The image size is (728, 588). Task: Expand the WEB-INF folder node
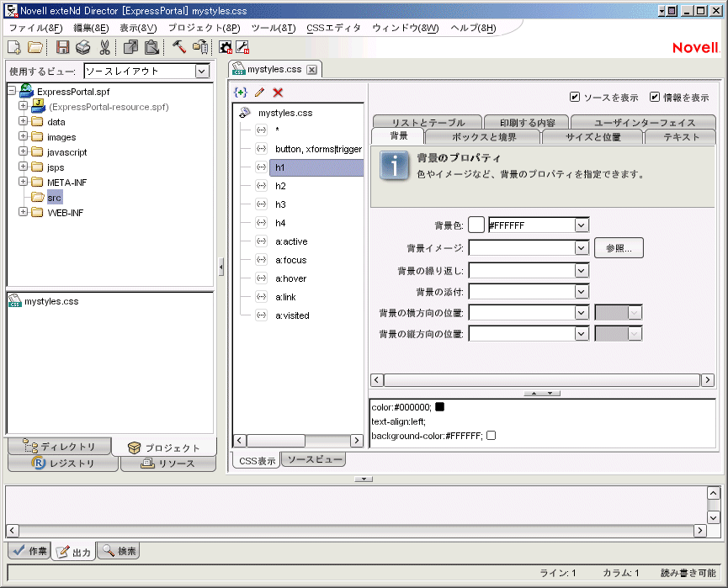point(23,212)
